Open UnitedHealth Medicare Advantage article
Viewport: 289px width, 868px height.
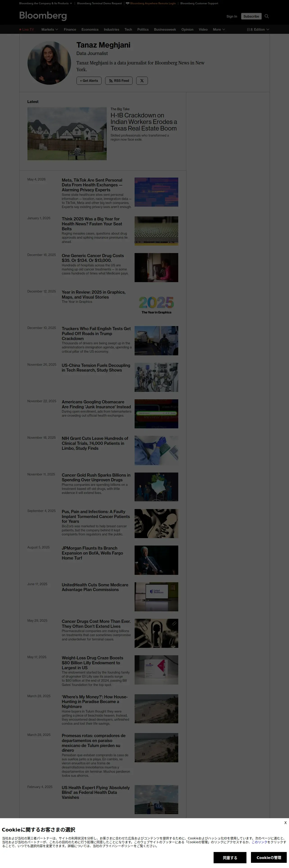(95, 587)
